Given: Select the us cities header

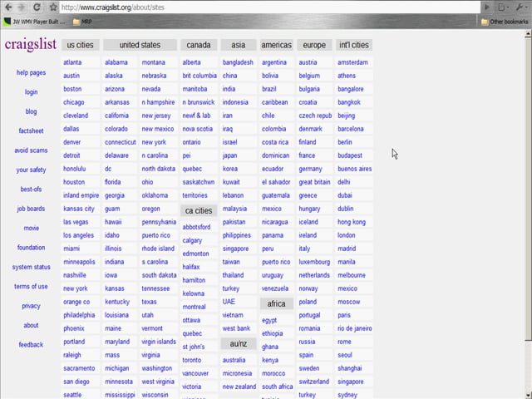Looking at the screenshot, I should pyautogui.click(x=80, y=45).
